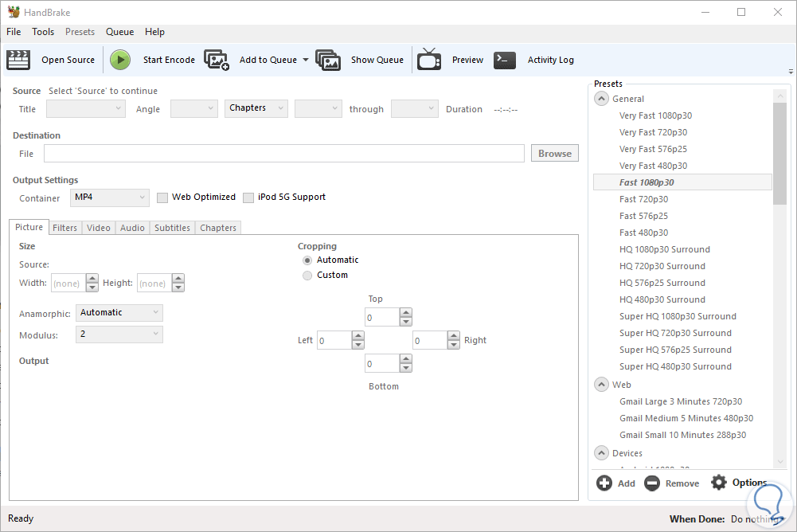
Task: Click the Open Source label
Action: coord(68,60)
